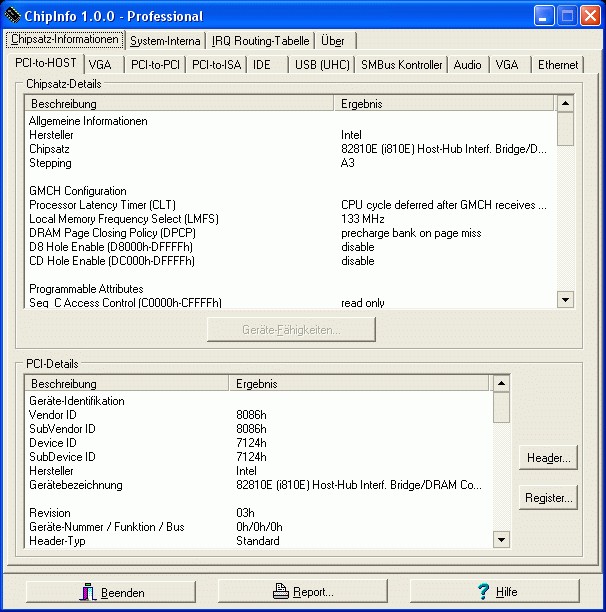Image resolution: width=606 pixels, height=612 pixels.
Task: Select the SubDevice ID row
Action: click(x=259, y=457)
